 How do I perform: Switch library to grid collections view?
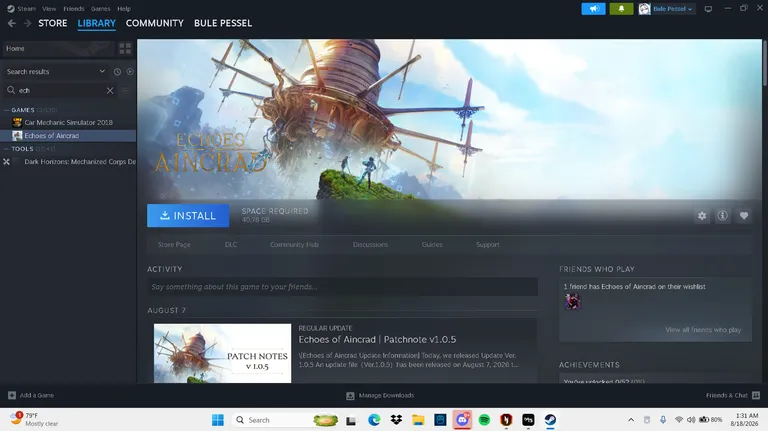point(125,48)
